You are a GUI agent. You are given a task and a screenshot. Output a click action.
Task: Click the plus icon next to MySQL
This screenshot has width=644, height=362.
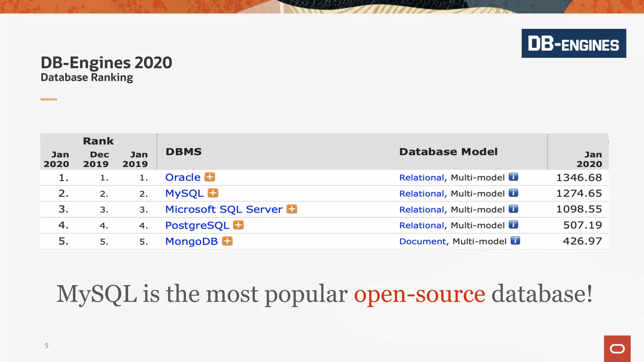pyautogui.click(x=213, y=193)
